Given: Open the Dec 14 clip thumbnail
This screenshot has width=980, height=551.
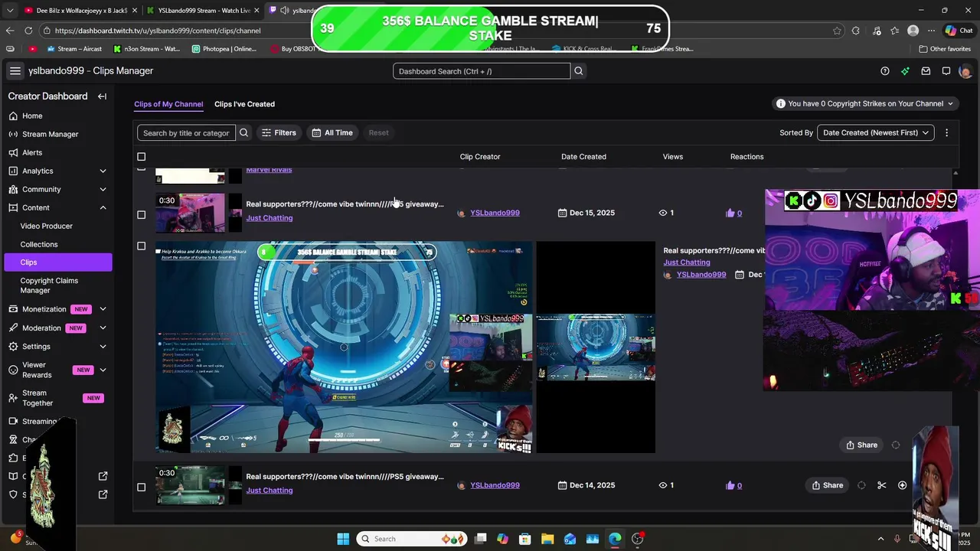Looking at the screenshot, I should tap(191, 485).
